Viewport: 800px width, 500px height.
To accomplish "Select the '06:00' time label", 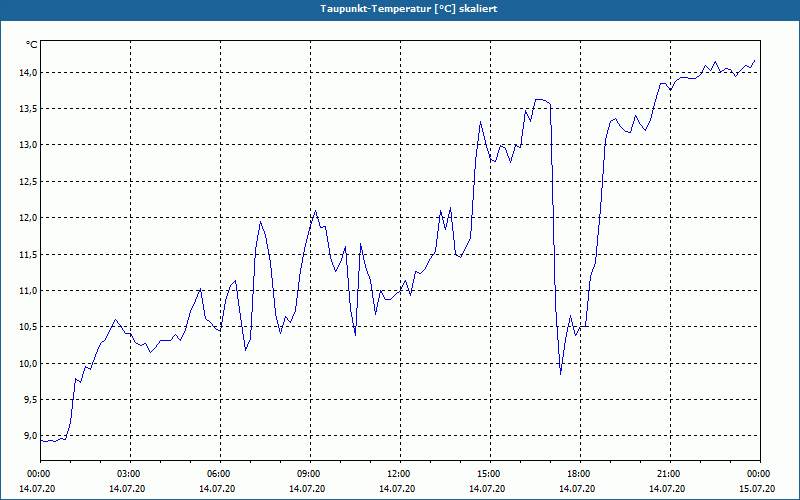I will click(x=220, y=474).
